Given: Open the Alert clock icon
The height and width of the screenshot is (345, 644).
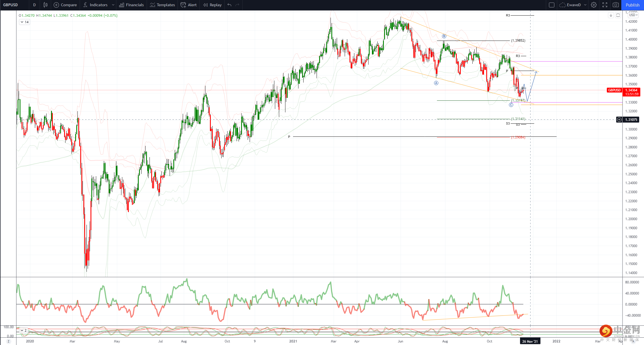Looking at the screenshot, I should 183,5.
